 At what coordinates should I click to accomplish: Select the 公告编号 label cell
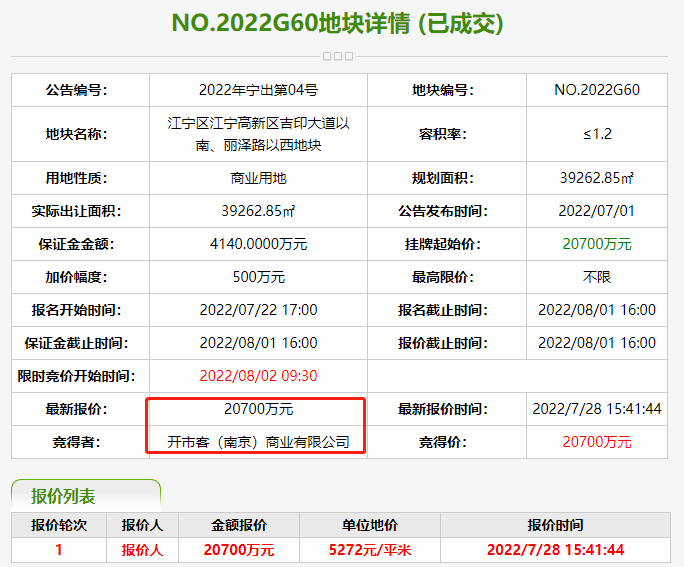pyautogui.click(x=80, y=90)
